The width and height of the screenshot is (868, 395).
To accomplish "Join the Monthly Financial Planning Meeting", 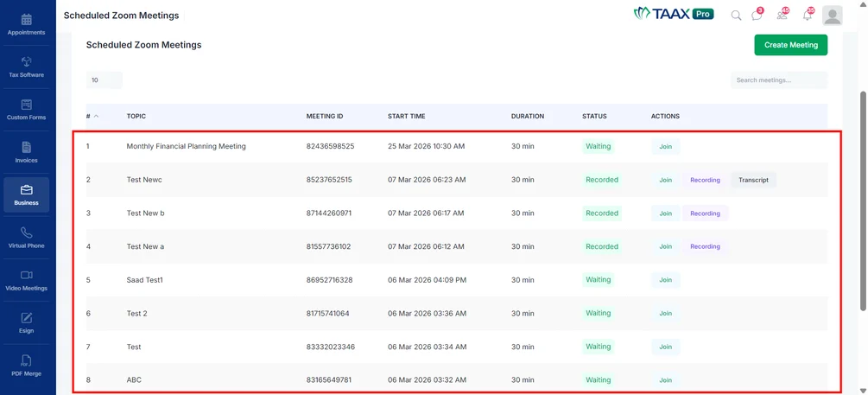I will 665,147.
